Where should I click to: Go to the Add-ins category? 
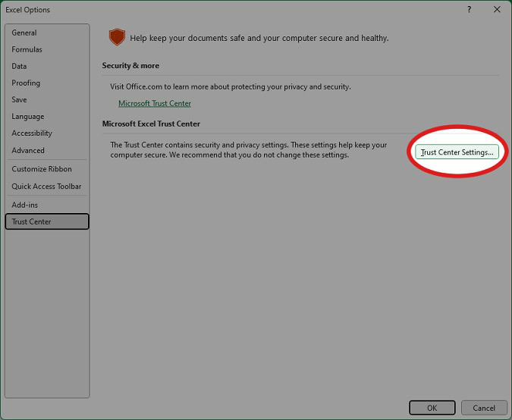tap(47, 205)
